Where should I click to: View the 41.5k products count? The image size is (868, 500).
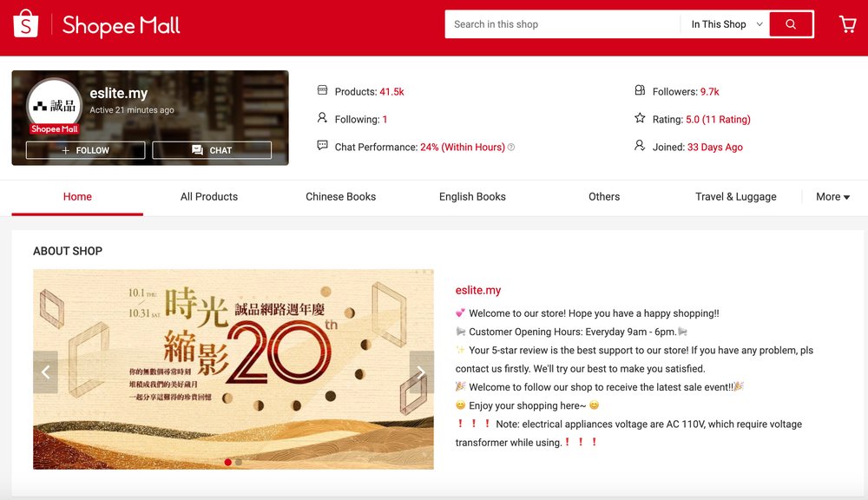tap(392, 92)
